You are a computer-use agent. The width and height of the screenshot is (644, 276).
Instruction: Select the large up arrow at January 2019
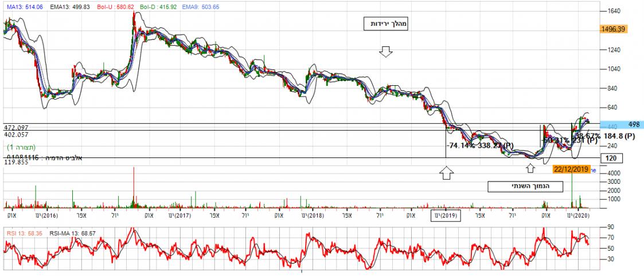click(446, 172)
